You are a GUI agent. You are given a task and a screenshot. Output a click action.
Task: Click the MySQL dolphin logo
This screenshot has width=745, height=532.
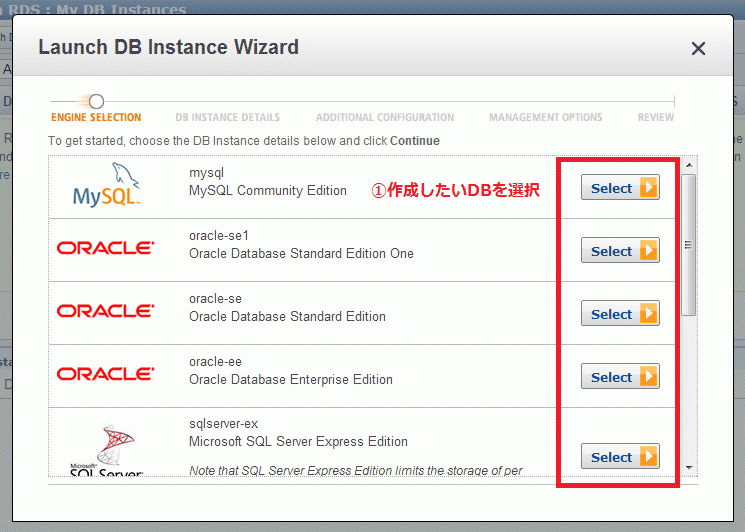click(x=106, y=185)
